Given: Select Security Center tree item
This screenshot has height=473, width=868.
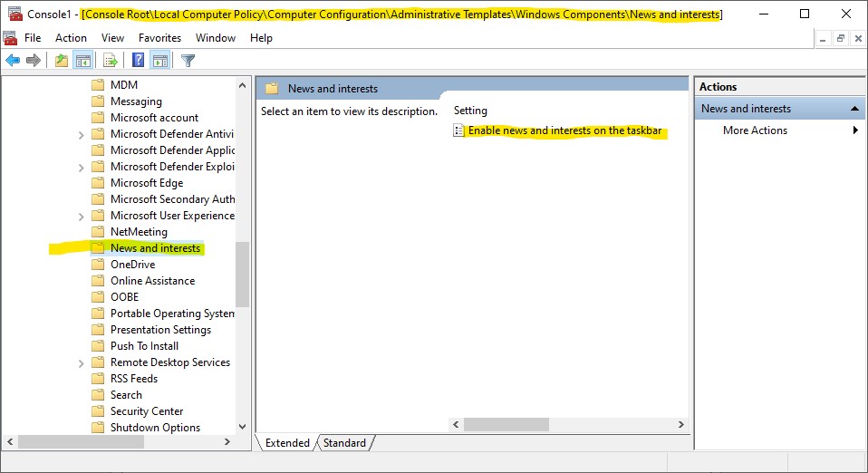Looking at the screenshot, I should point(147,411).
